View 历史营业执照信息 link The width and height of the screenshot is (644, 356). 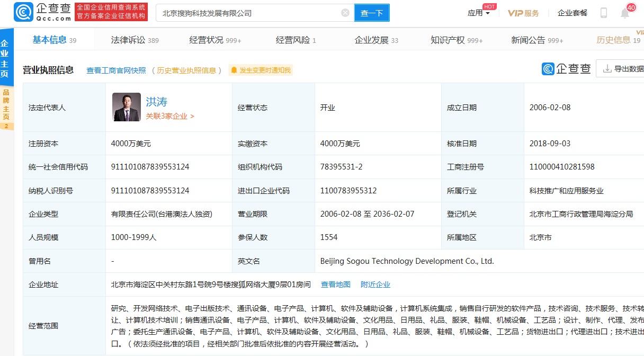[186, 70]
